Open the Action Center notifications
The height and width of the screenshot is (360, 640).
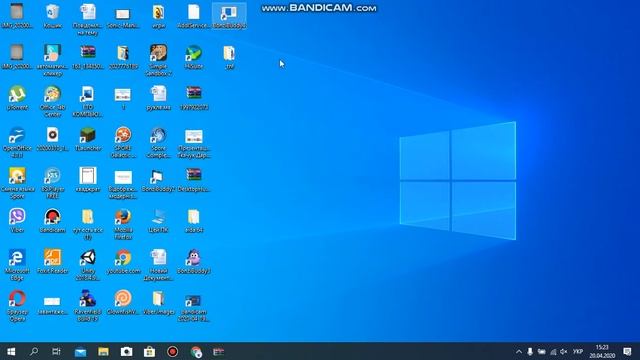point(627,351)
